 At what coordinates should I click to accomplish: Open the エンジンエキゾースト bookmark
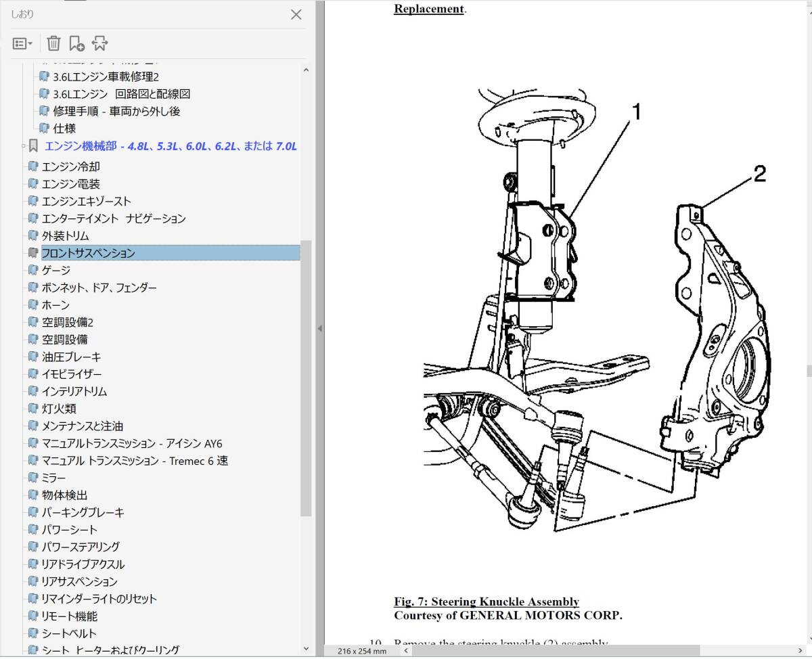coord(86,201)
